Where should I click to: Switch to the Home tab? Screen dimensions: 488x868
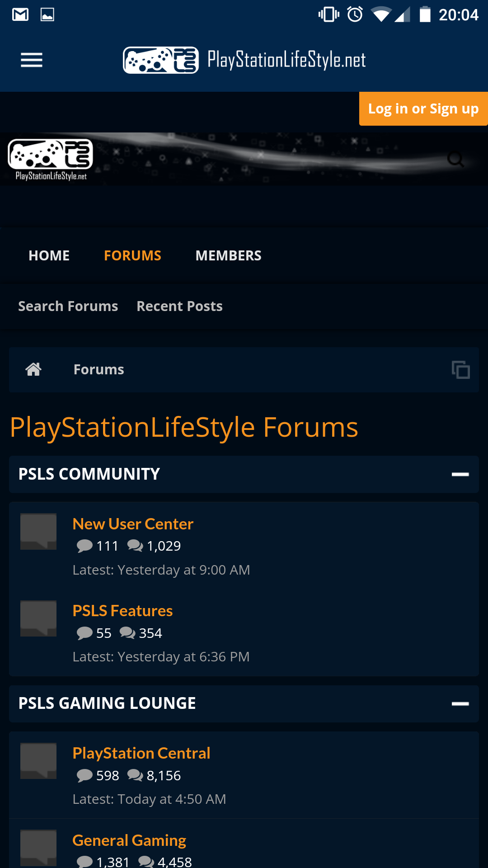pos(49,255)
